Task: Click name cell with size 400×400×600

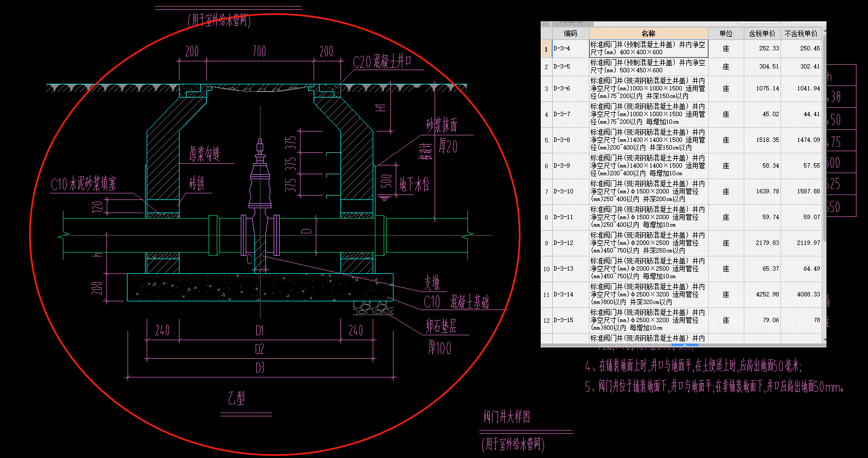Action: pos(649,49)
